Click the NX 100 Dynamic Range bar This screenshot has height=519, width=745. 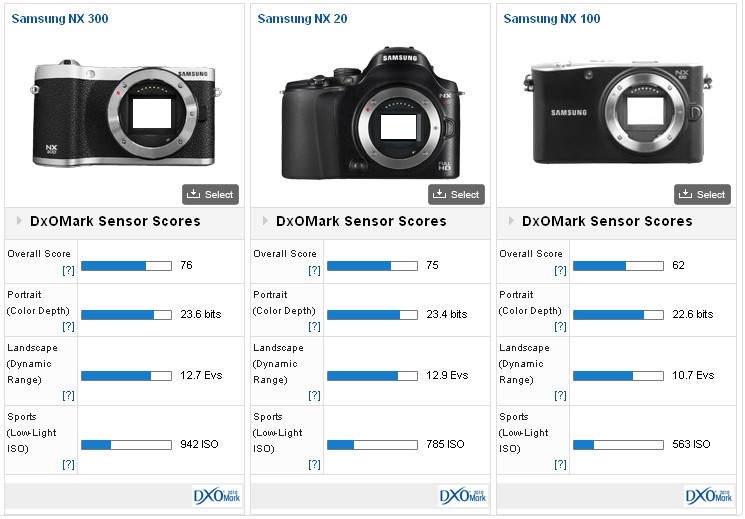[618, 376]
